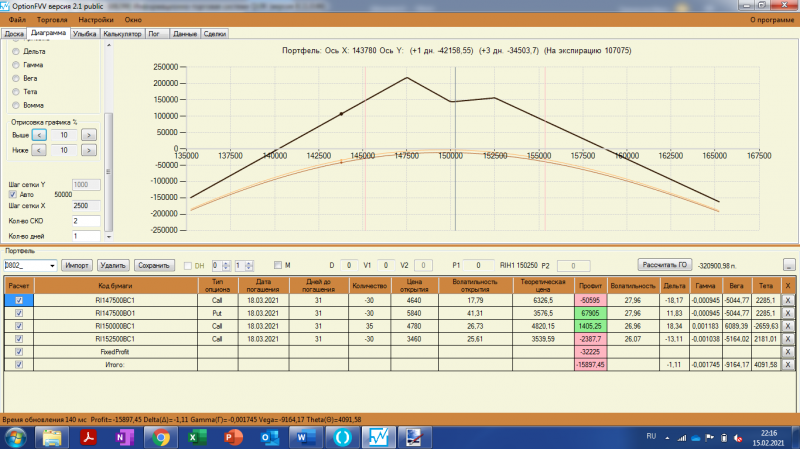Increment the first DH spinner value
Image resolution: width=800 pixels, height=449 pixels.
[226, 263]
